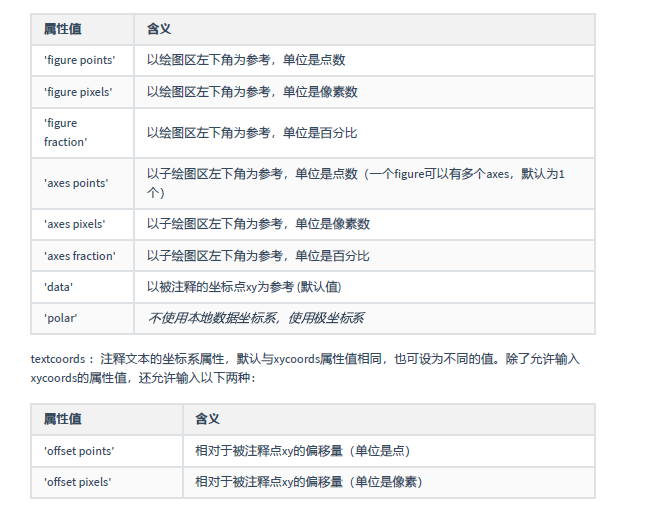Click the textcoords paragraph's first line
The height and width of the screenshot is (506, 651).
point(305,359)
